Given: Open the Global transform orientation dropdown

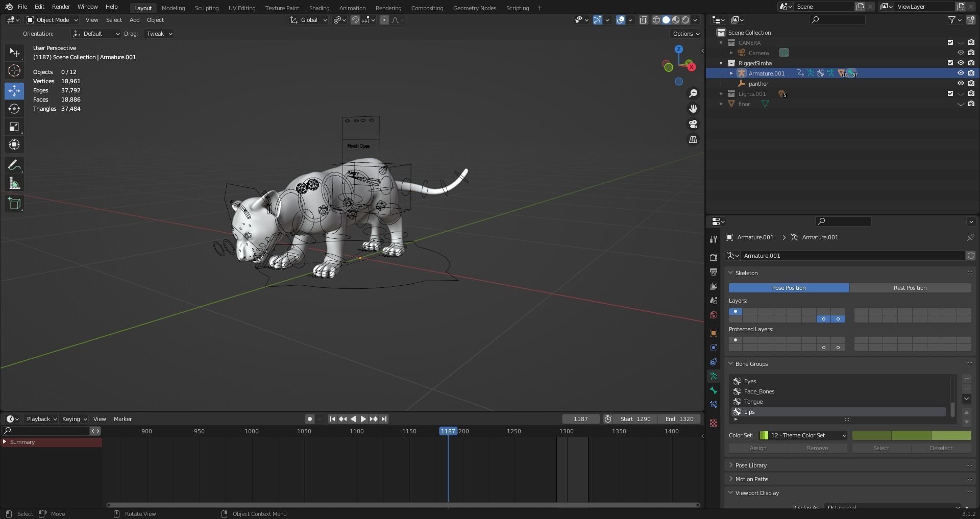Looking at the screenshot, I should coord(309,20).
